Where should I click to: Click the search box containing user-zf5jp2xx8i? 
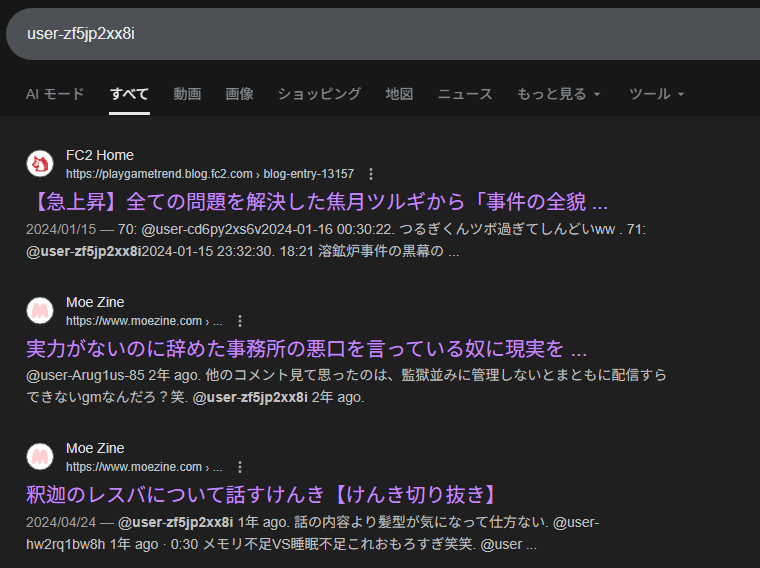[380, 34]
